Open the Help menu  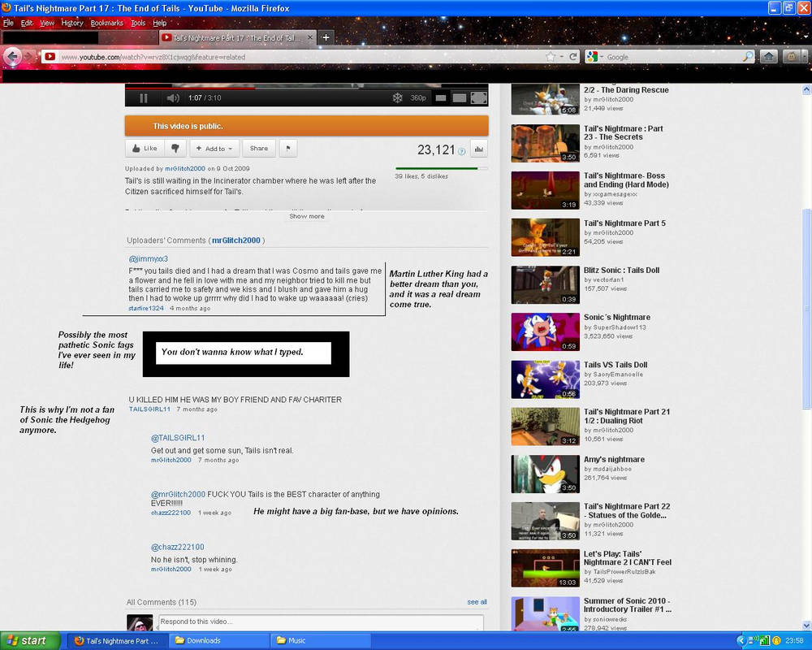pos(159,23)
